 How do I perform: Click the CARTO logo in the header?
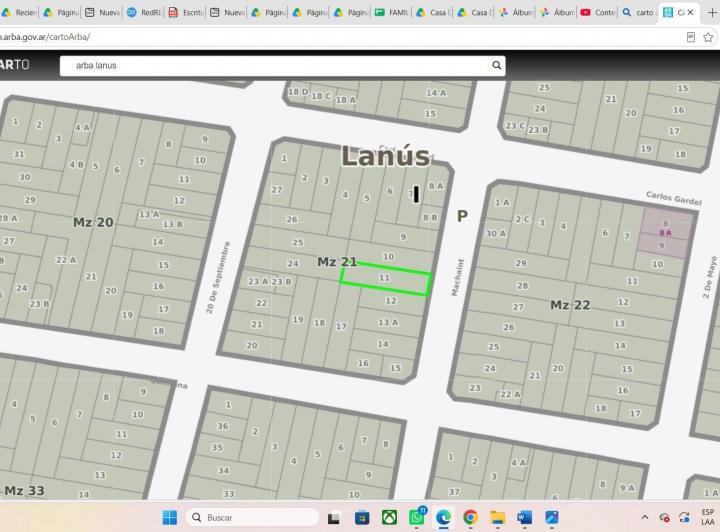tap(15, 65)
